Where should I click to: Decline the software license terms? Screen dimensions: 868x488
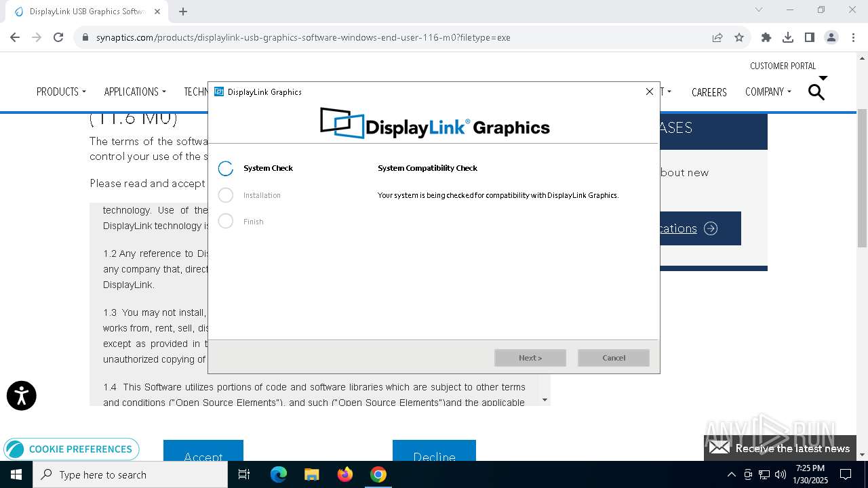[434, 451]
